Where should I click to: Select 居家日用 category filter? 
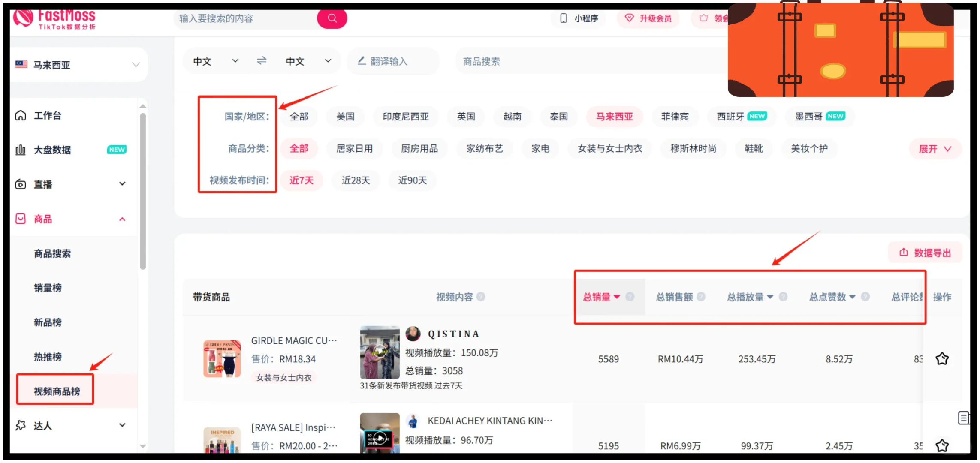point(354,149)
